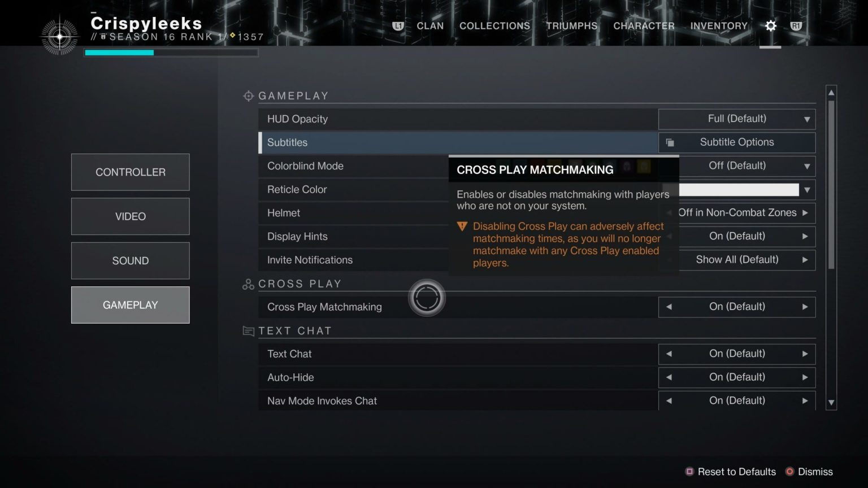Click the L1 bumper icon
The width and height of the screenshot is (868, 488).
(x=398, y=26)
